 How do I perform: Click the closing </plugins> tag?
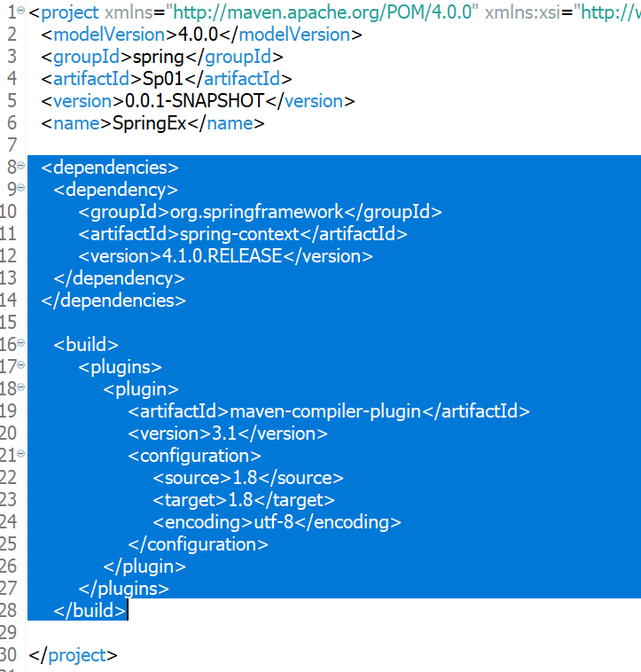(x=124, y=589)
